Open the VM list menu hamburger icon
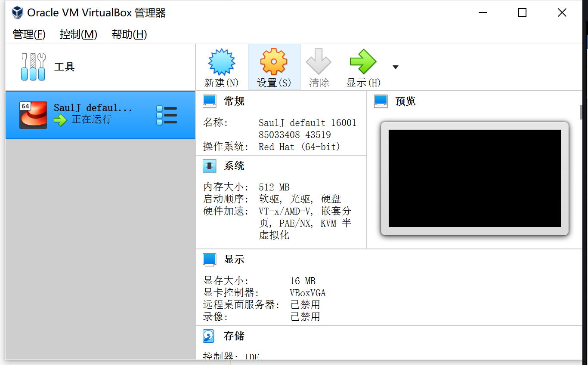Screen dimensions: 588x365 click(x=167, y=115)
